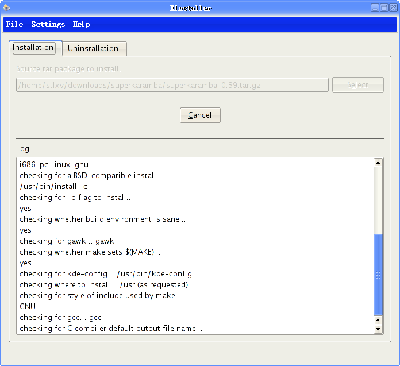This screenshot has width=400, height=366.
Task: Click the application icon in title bar
Action: [6, 7]
